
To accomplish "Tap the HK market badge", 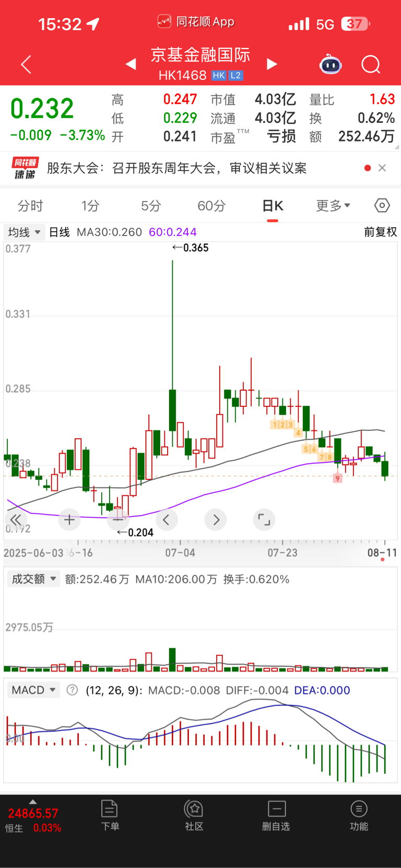I will tap(219, 76).
